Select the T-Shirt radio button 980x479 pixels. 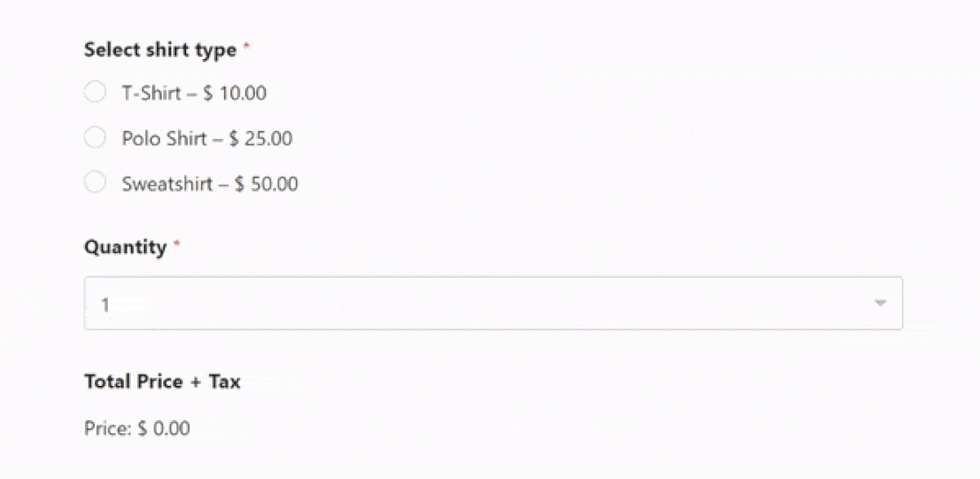coord(95,92)
